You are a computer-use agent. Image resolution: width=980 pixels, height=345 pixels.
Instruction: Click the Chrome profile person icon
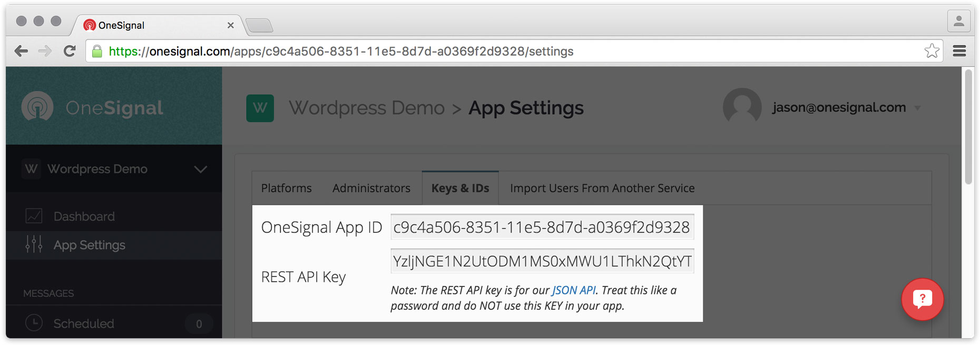958,22
